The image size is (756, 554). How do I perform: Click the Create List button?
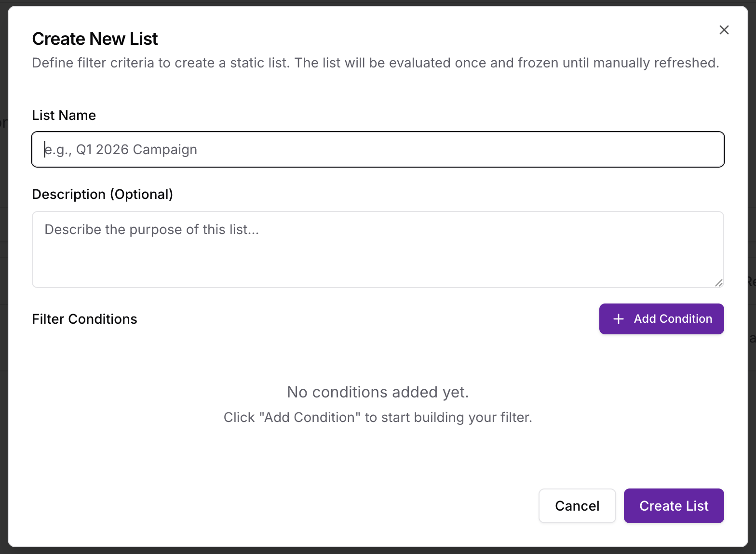click(674, 506)
